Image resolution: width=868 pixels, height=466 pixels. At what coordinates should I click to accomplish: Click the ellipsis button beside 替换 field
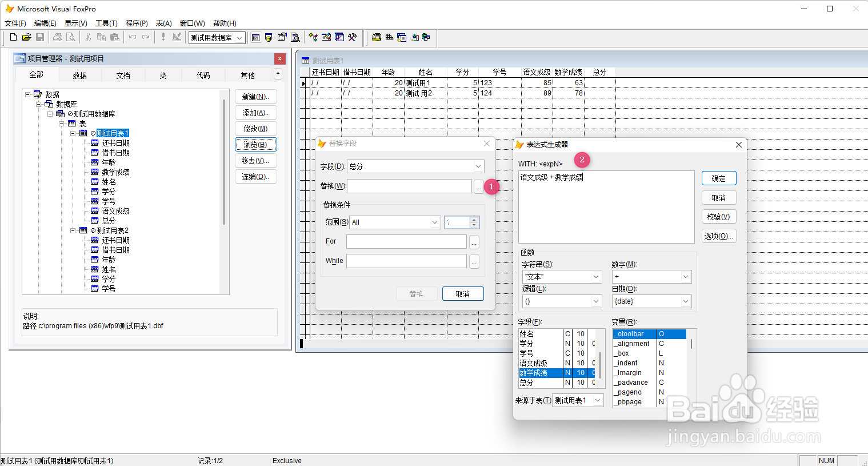(478, 186)
